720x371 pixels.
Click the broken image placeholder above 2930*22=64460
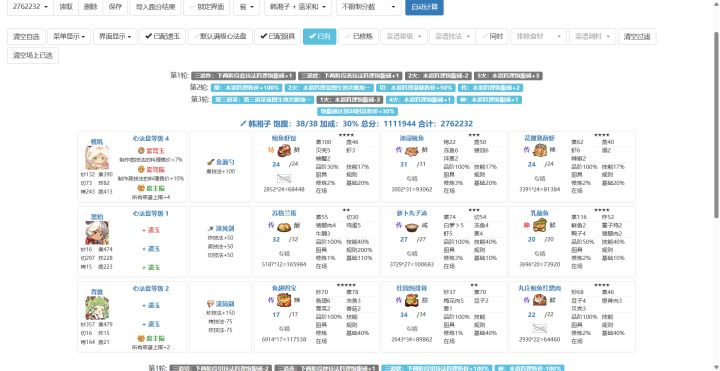540,328
